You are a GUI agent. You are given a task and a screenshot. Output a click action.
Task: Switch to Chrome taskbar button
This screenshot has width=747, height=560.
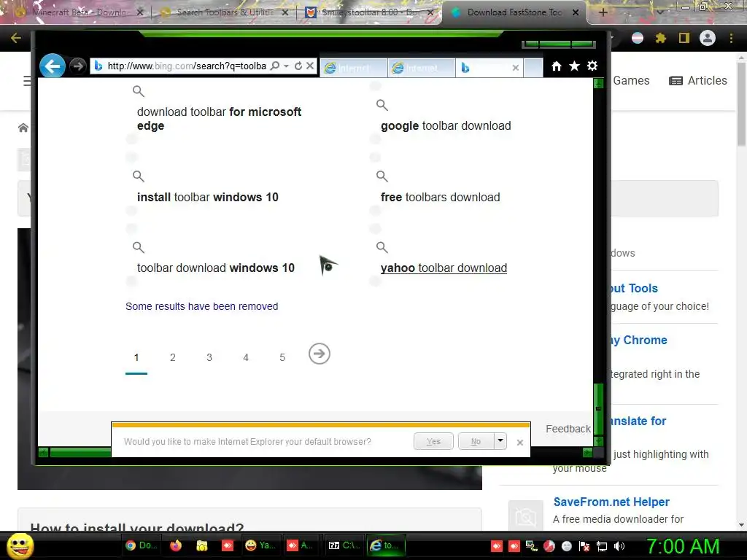[142, 545]
